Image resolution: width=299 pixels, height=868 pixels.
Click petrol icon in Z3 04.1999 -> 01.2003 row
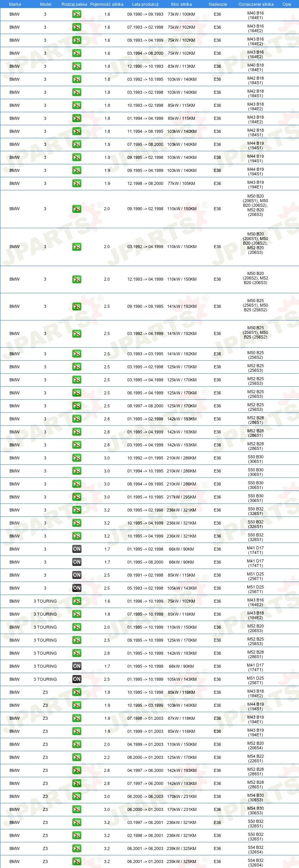pos(76,744)
